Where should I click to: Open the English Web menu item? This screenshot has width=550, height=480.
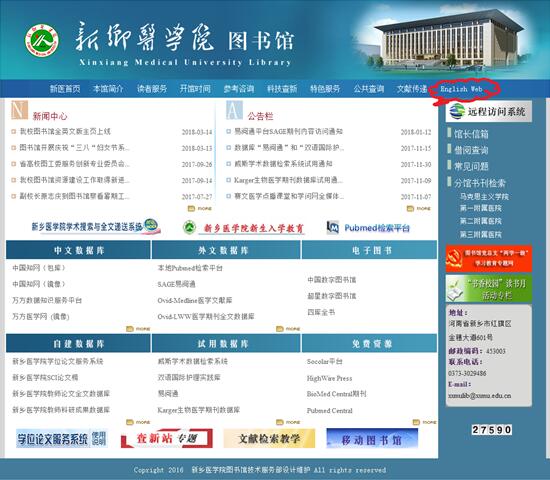coord(461,89)
